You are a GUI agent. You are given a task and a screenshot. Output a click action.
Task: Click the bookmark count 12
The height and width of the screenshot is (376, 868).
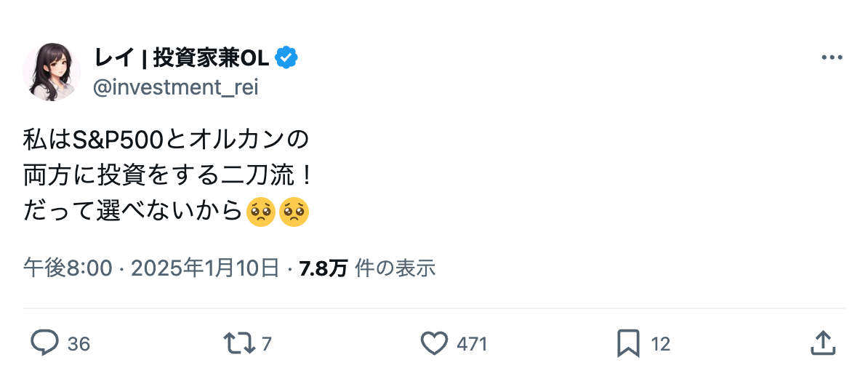click(660, 343)
